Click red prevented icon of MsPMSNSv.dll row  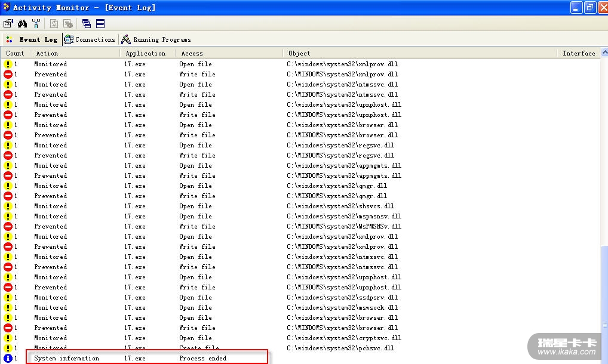[8, 226]
